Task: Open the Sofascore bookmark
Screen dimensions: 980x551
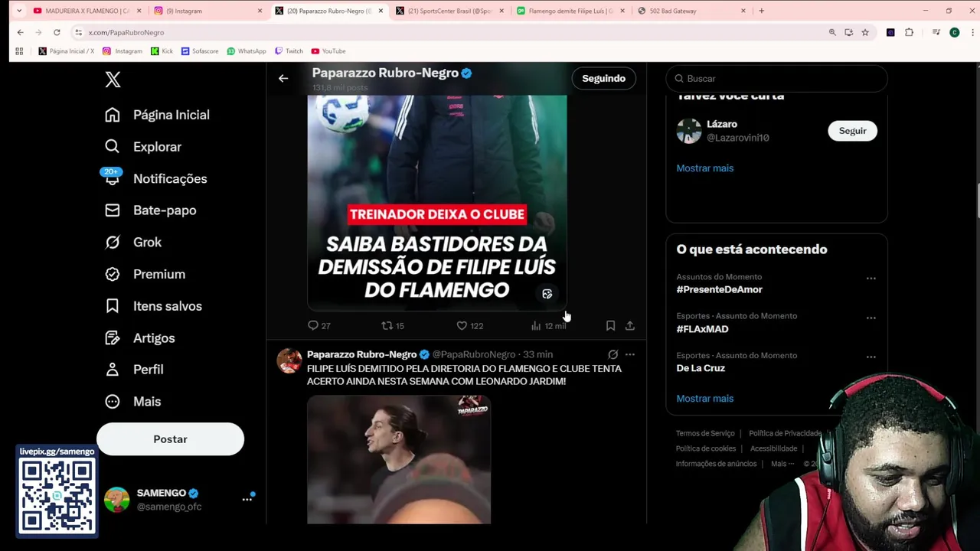Action: (200, 51)
